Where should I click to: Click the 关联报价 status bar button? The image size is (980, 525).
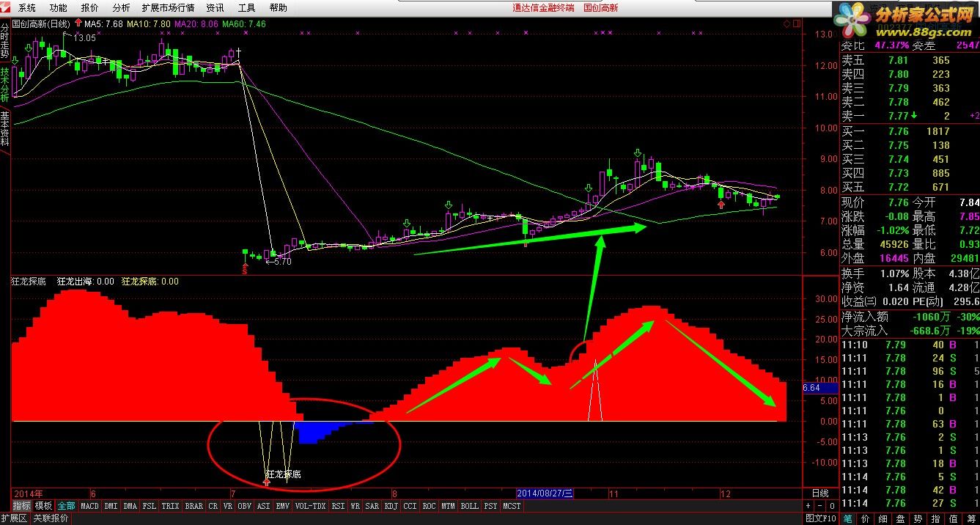pos(51,518)
